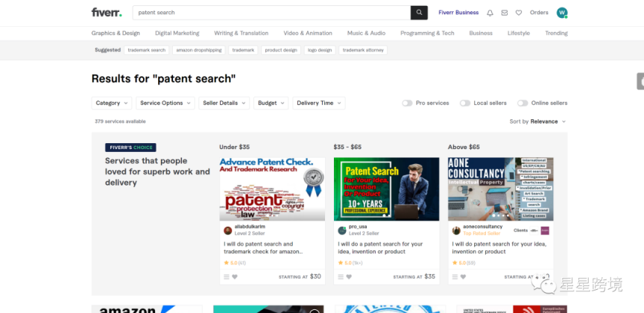Open the amazon gig thumbnail in lower row

[147, 309]
